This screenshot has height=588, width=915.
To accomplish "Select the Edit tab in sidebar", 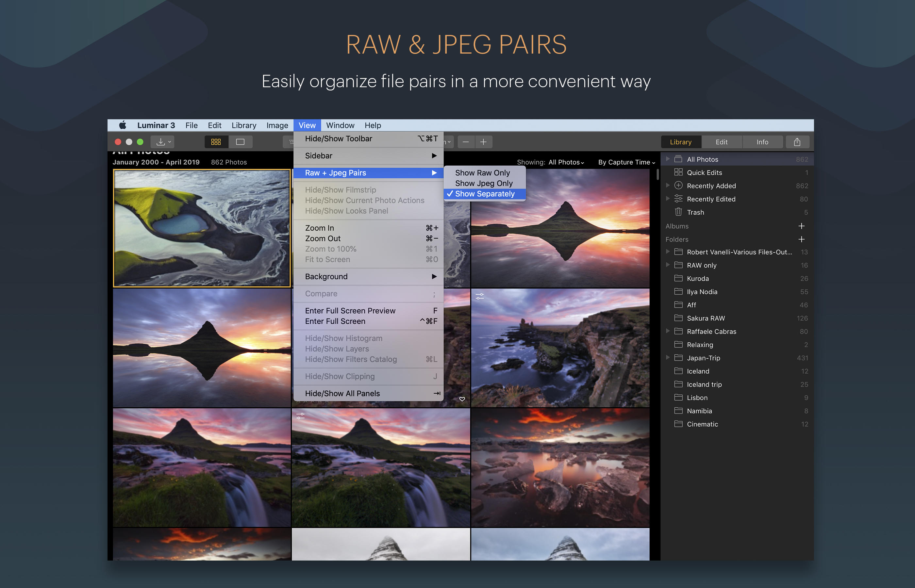I will pyautogui.click(x=722, y=141).
